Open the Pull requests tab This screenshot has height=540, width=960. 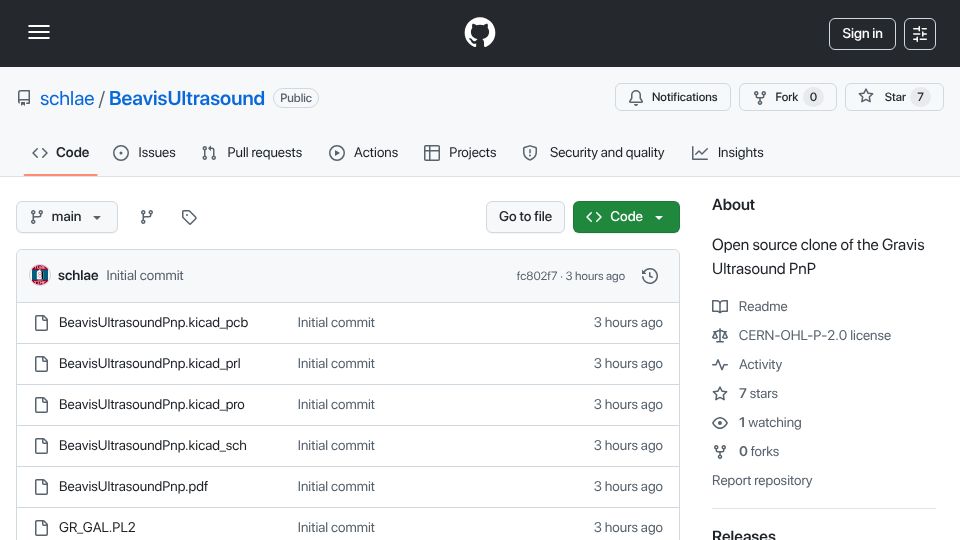click(x=252, y=152)
